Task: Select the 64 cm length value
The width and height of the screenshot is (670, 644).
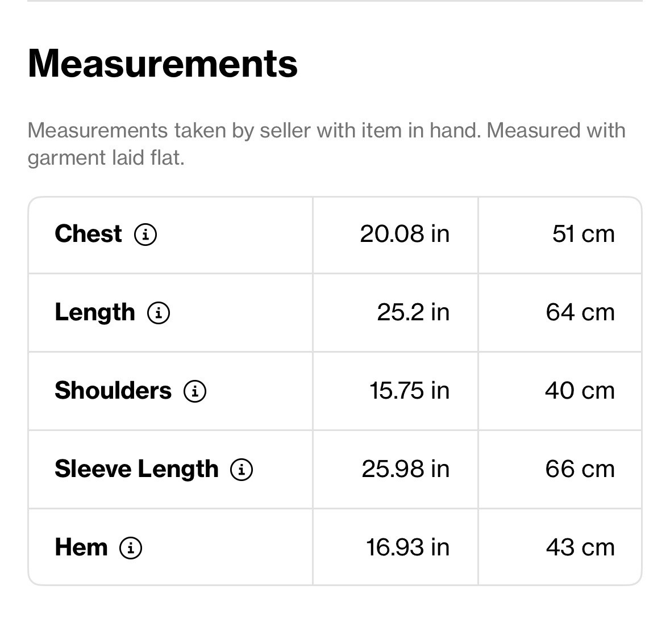Action: pos(580,312)
